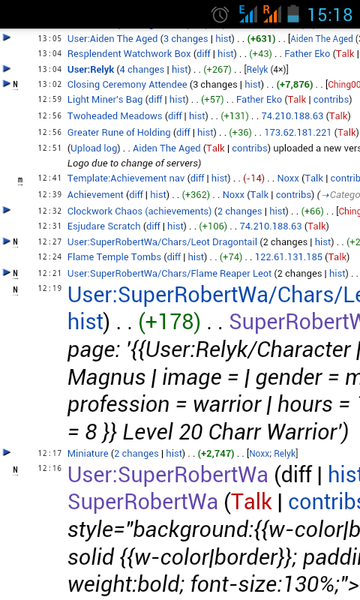Open the Miniature page link
The image size is (360, 600).
[x=88, y=453]
